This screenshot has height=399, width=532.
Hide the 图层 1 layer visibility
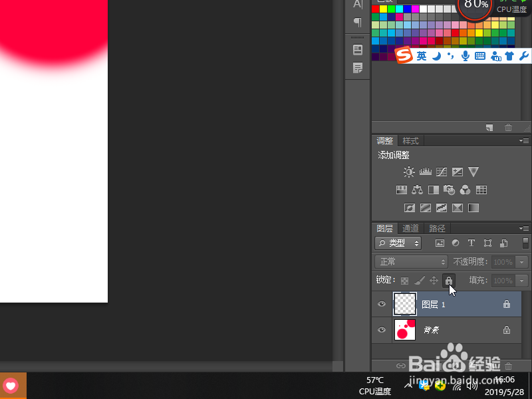(x=382, y=304)
